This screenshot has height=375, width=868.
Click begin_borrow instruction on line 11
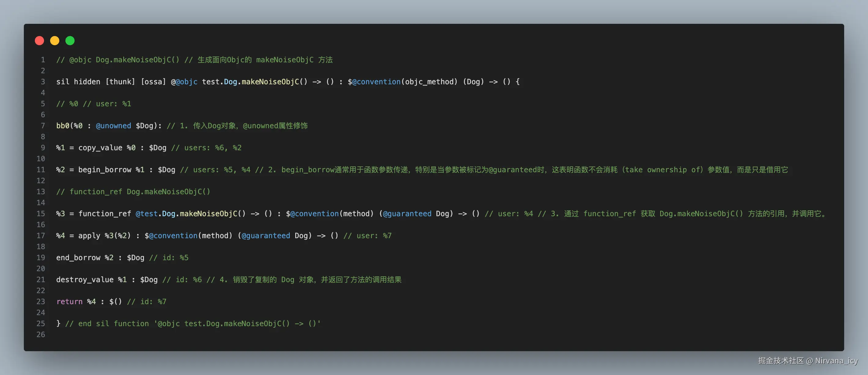point(105,170)
